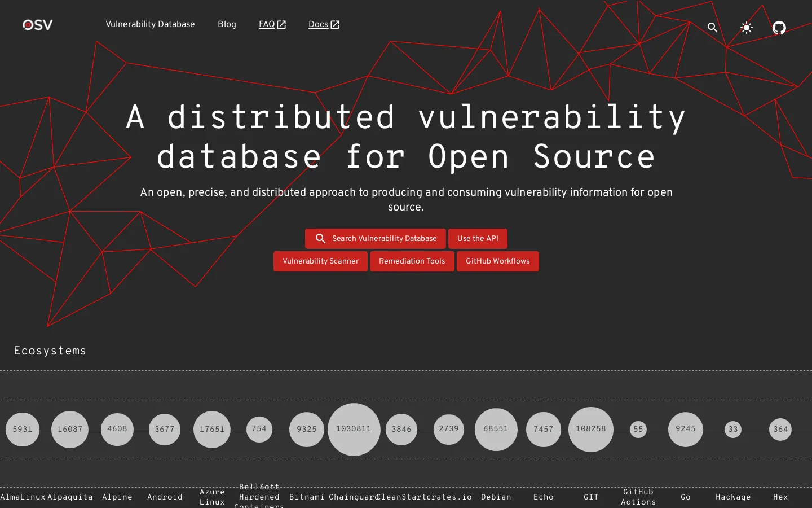This screenshot has height=508, width=812.
Task: Select the Echo bubble showing 7457
Action: point(544,430)
